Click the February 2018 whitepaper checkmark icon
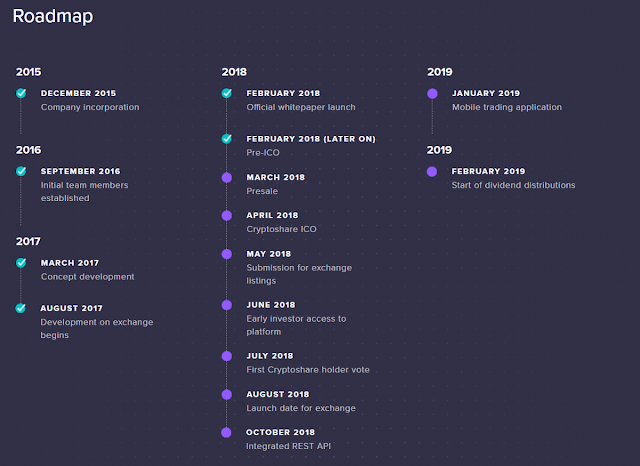This screenshot has height=466, width=640. coord(227,93)
